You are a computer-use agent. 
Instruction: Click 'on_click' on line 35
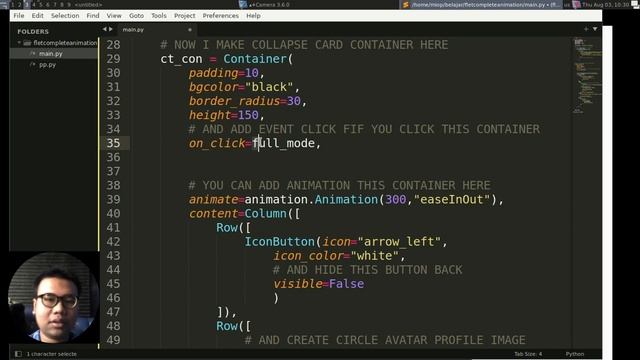click(x=217, y=143)
